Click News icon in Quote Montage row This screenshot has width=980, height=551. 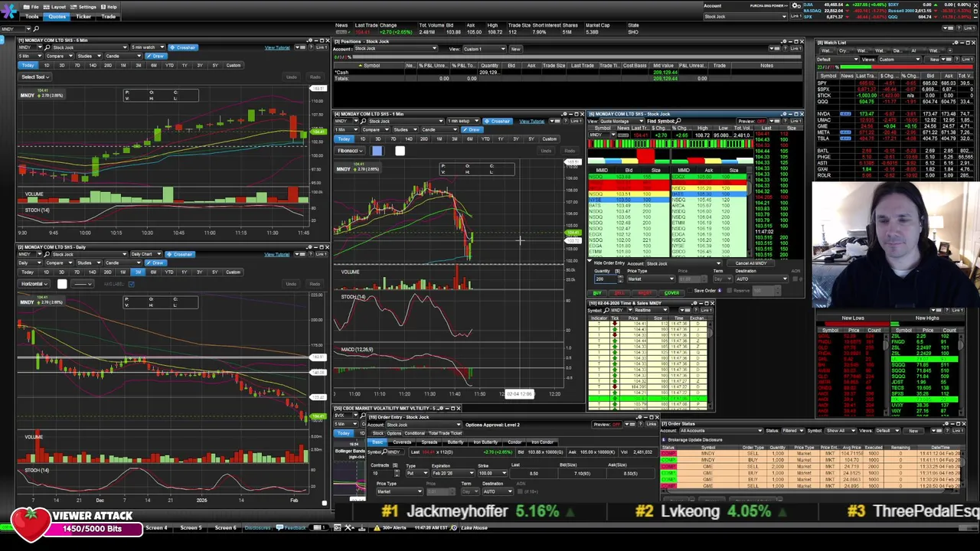tap(623, 135)
